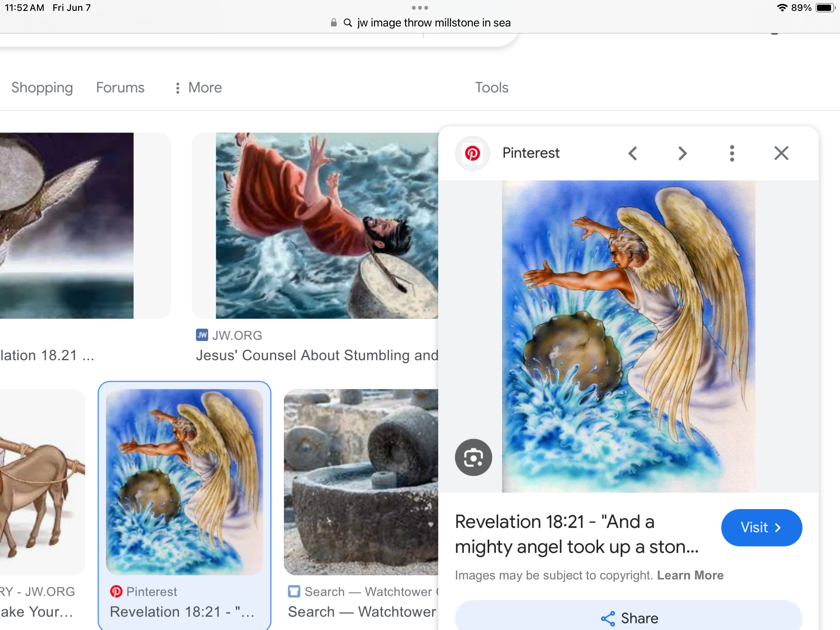Tap the Visit button
The height and width of the screenshot is (630, 840).
coord(761,527)
